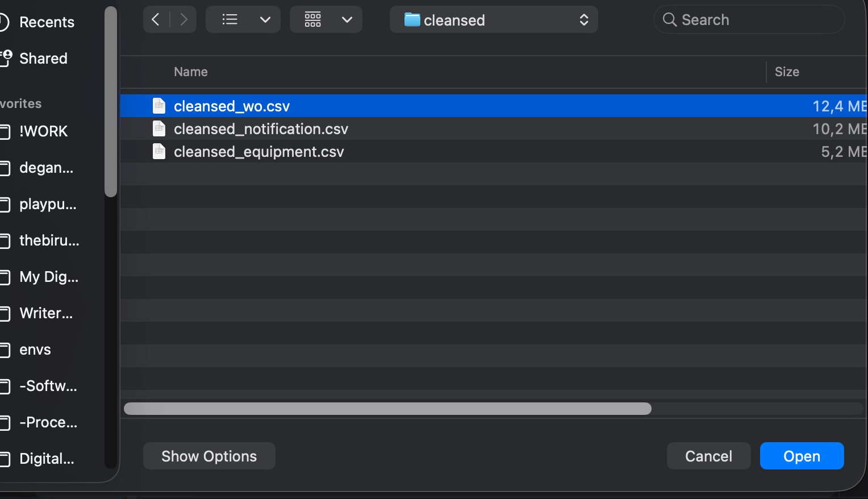Select the list view icon

click(x=229, y=20)
